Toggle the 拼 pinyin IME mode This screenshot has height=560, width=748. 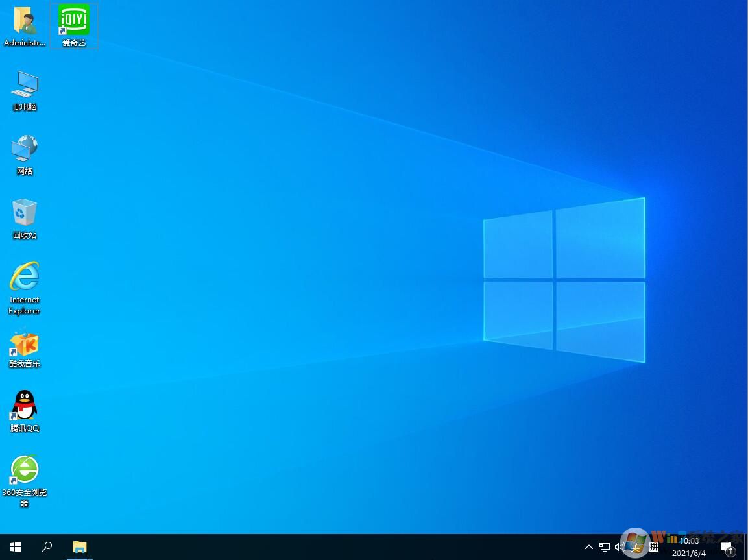(x=654, y=547)
